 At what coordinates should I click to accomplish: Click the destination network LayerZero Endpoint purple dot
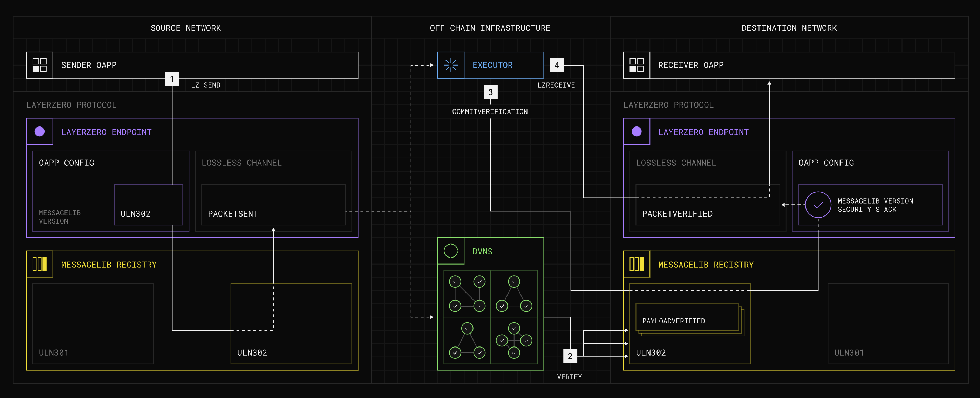(x=637, y=131)
